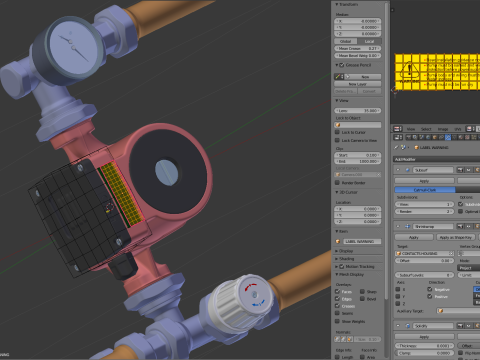Apply the Solidify modifier
The image size is (480, 360).
tap(424, 337)
